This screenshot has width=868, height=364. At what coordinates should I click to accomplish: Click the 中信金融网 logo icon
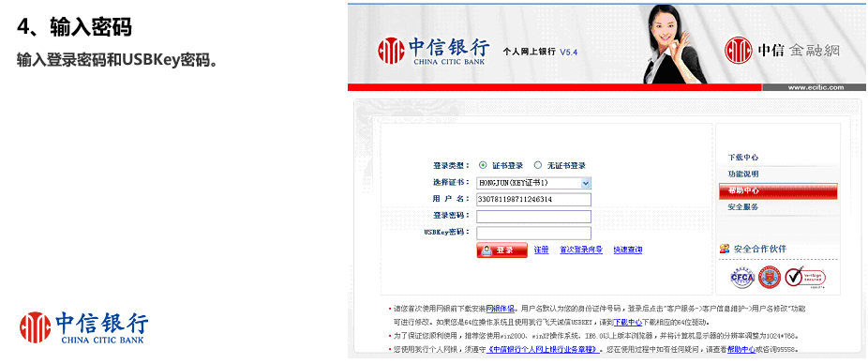739,51
